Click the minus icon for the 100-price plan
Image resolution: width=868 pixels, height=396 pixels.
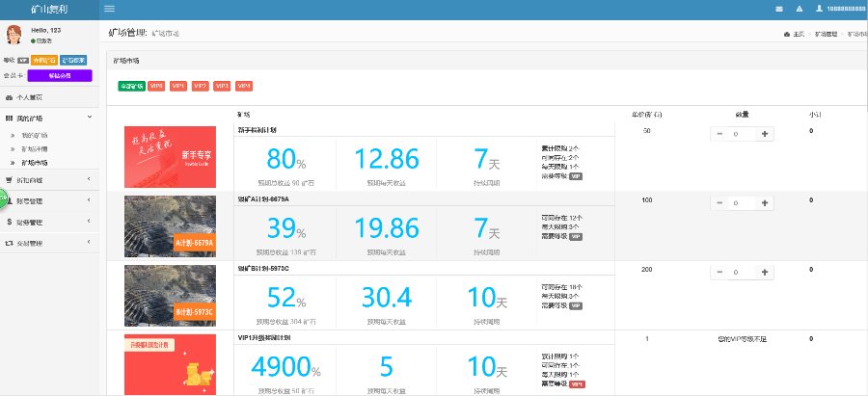point(719,203)
